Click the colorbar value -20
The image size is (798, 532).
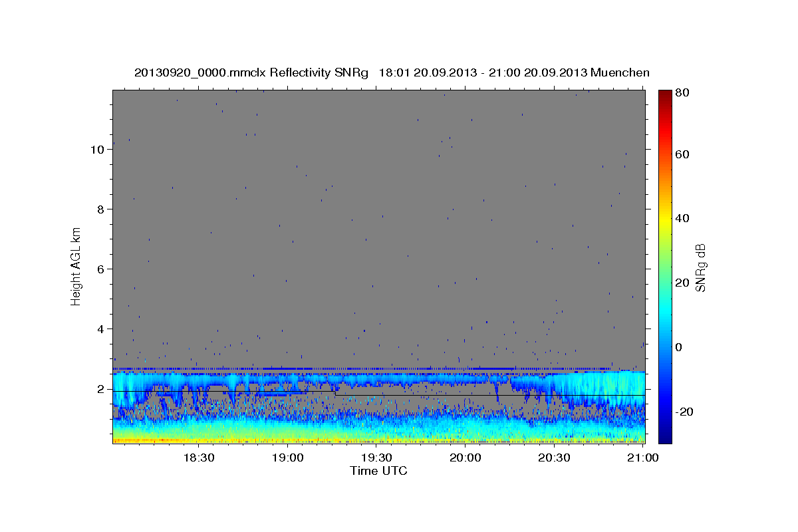coord(684,412)
